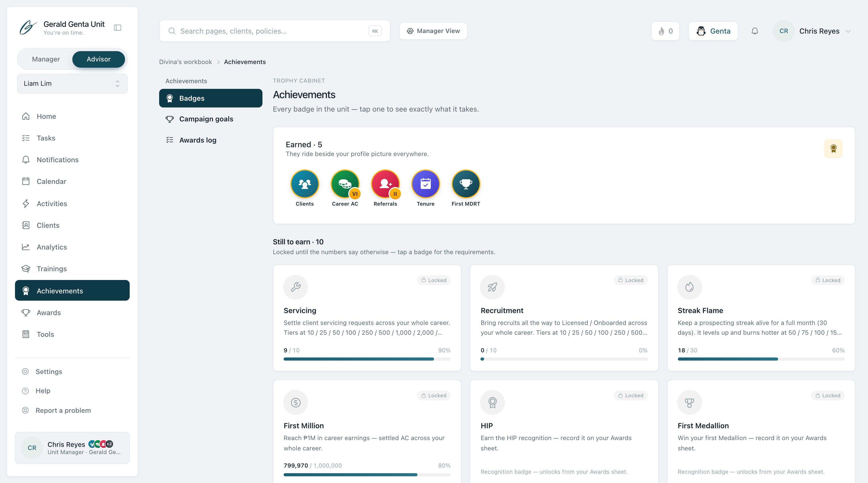
Task: Open Analytics in sidebar
Action: [x=72, y=247]
